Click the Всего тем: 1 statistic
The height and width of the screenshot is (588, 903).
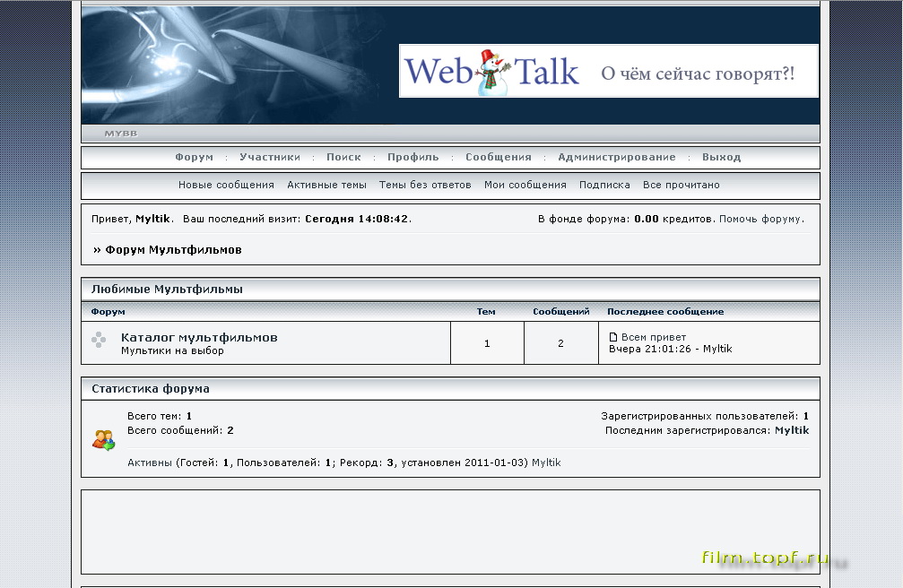[160, 416]
